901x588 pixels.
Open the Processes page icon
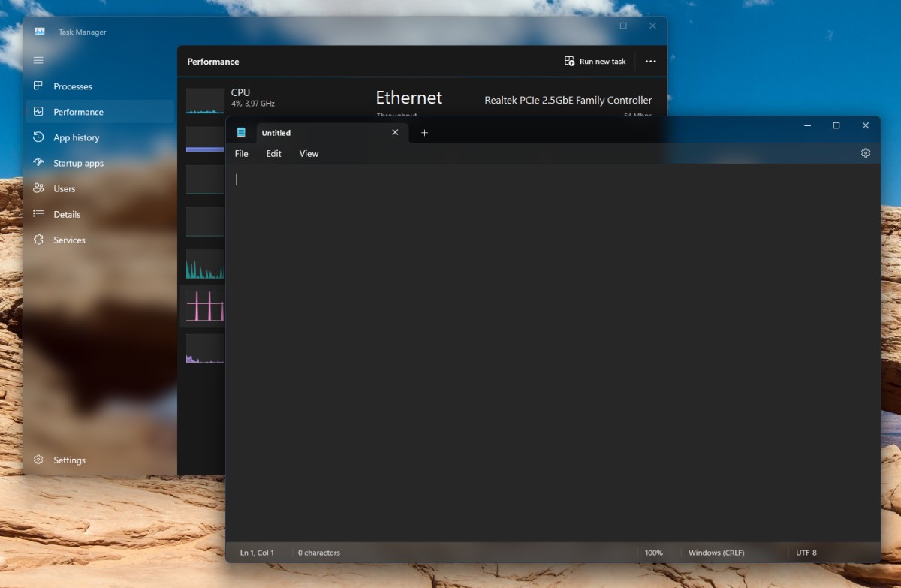coord(38,86)
